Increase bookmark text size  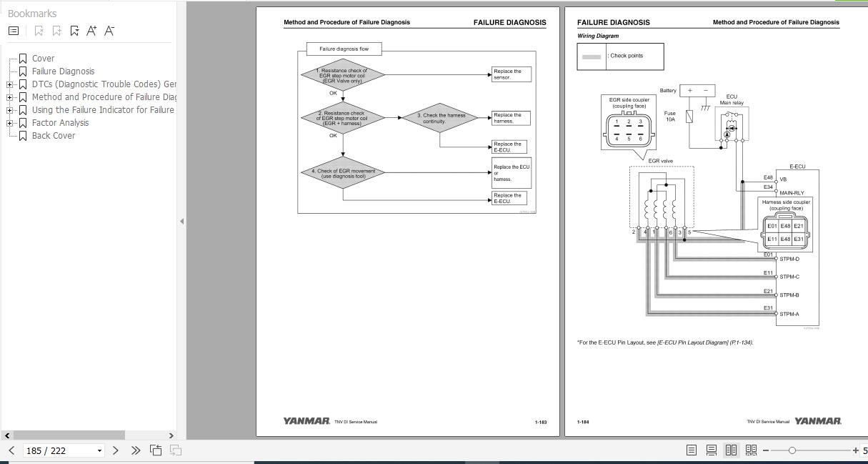tap(91, 30)
